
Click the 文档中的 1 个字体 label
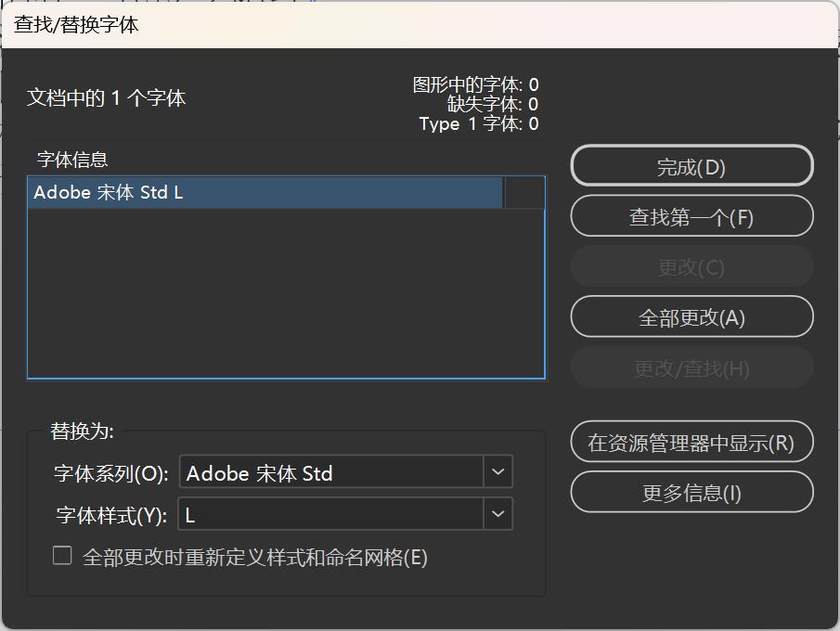click(x=106, y=97)
